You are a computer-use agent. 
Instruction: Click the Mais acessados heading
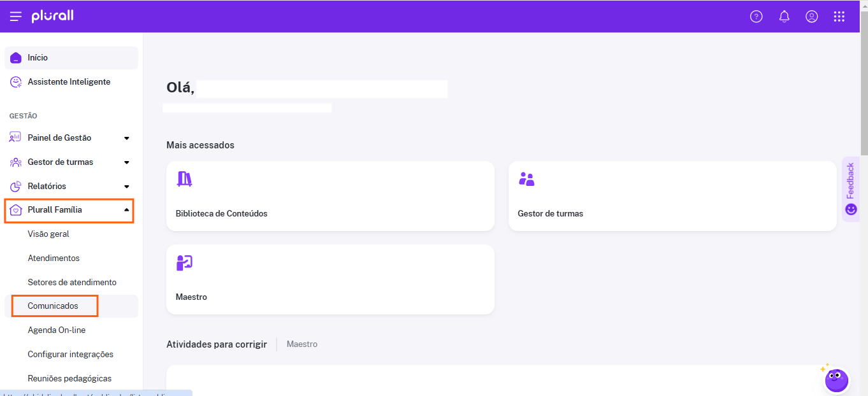point(200,145)
